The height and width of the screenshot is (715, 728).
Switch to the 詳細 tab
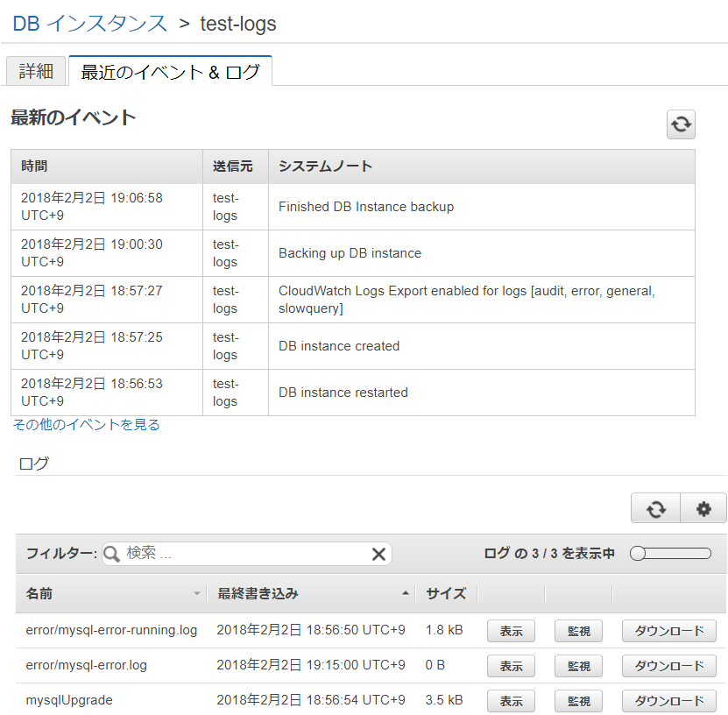pos(36,72)
